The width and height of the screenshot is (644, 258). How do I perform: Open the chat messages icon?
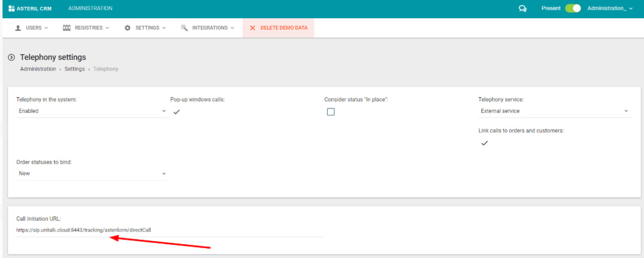pos(522,9)
